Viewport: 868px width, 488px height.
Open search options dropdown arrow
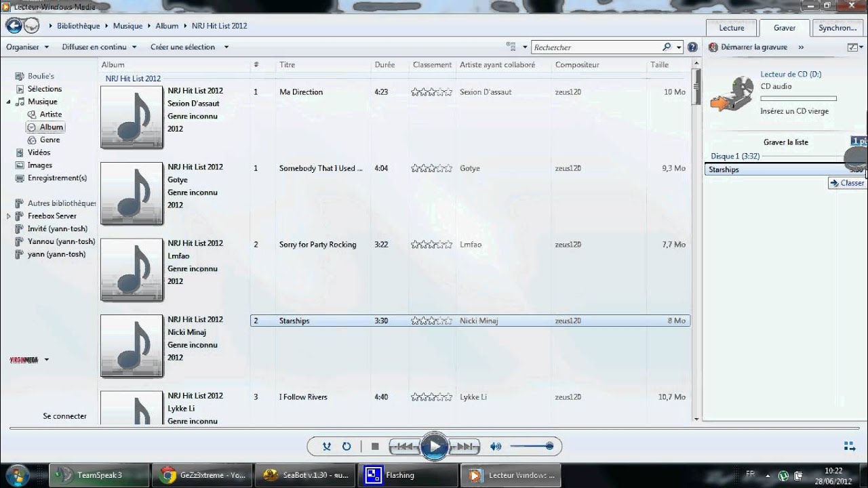679,47
